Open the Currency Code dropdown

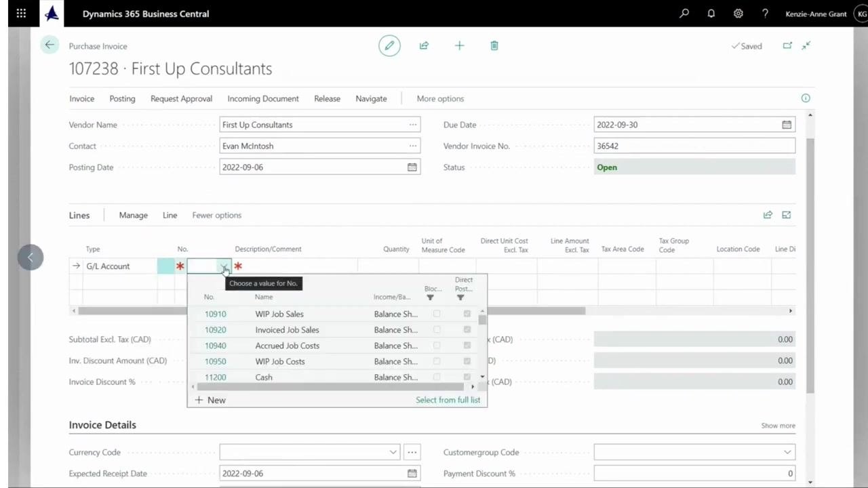[x=393, y=452]
